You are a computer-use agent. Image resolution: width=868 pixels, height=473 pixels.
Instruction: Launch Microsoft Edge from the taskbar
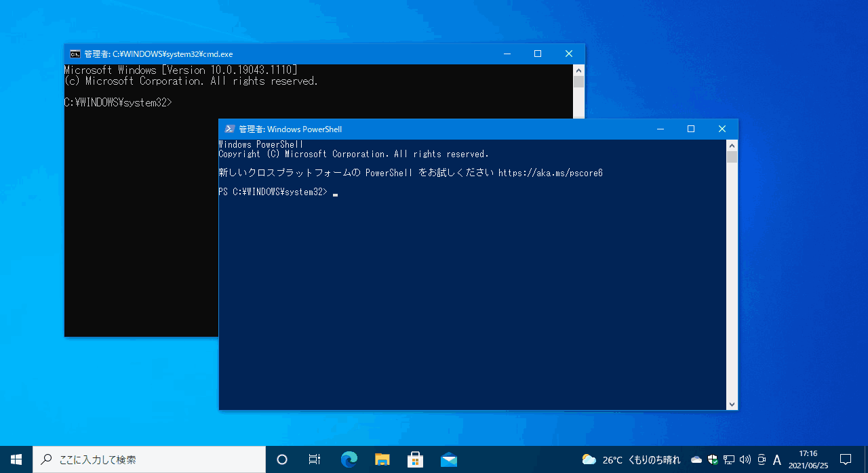[x=349, y=459]
